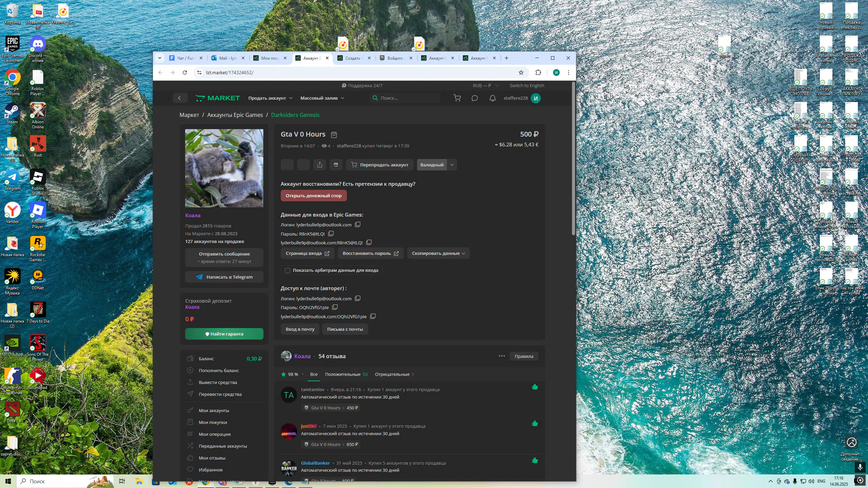Open three-dot options in Коала reviews header

pos(502,356)
